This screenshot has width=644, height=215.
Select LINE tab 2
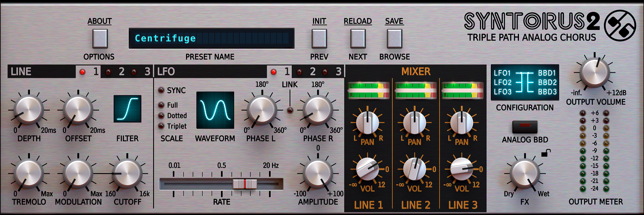click(x=115, y=71)
